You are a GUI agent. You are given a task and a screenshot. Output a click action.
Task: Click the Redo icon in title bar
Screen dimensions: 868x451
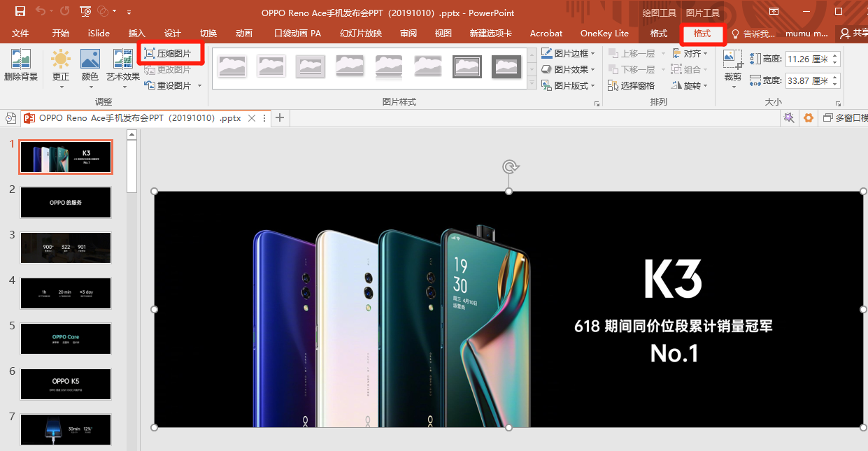[x=64, y=11]
